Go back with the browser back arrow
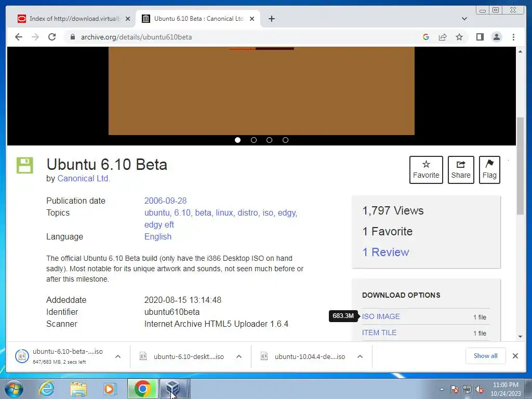The width and height of the screenshot is (532, 399). 19,37
